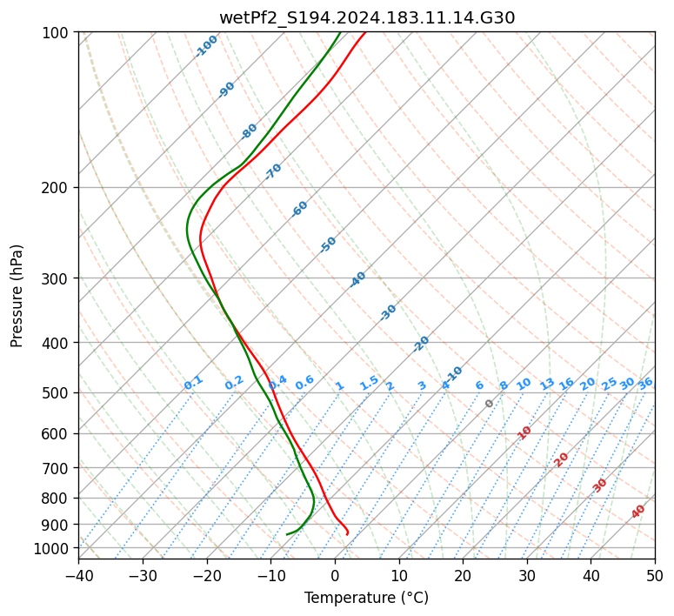Screen dimensions: 674x616
Task: Click the 0.1 mixing ratio label
Action: point(193,383)
